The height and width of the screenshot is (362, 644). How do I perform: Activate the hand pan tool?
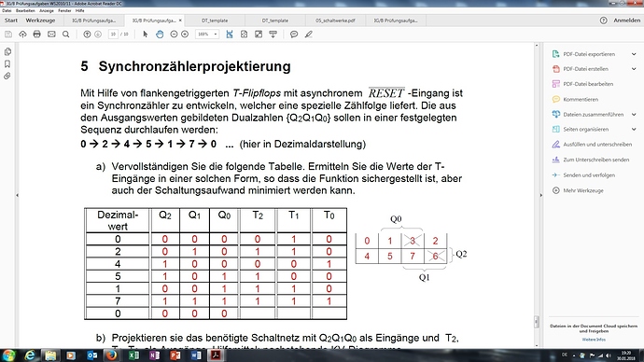pyautogui.click(x=160, y=35)
